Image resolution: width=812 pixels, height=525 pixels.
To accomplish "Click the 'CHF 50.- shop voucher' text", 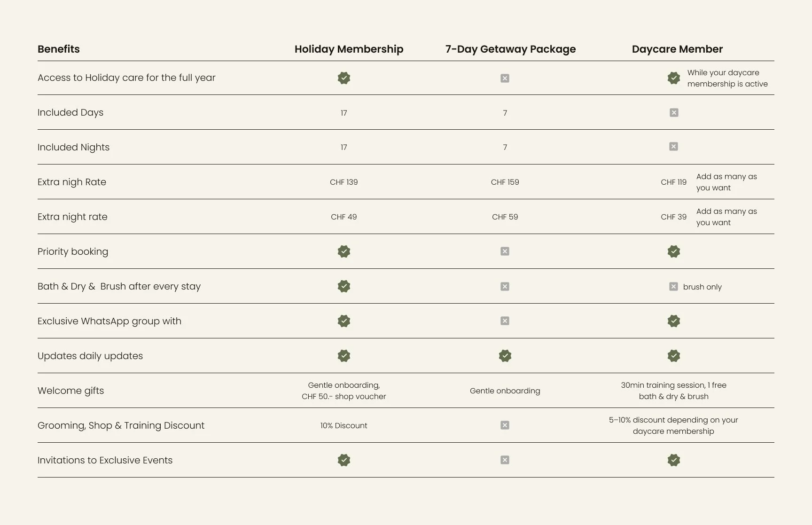I will (344, 396).
